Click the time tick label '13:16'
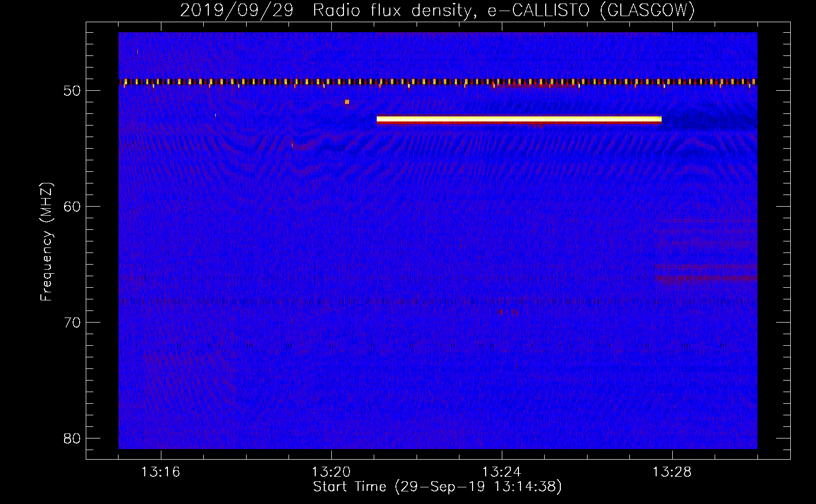This screenshot has height=504, width=816. tap(160, 472)
